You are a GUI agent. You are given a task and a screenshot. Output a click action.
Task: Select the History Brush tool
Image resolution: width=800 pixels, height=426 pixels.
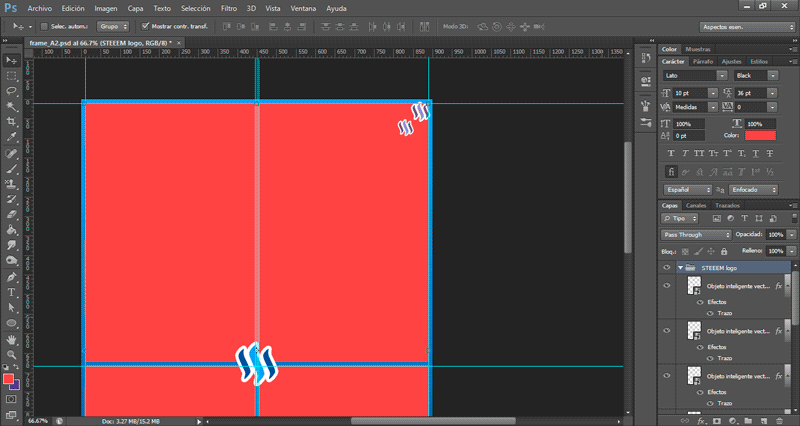click(x=11, y=199)
